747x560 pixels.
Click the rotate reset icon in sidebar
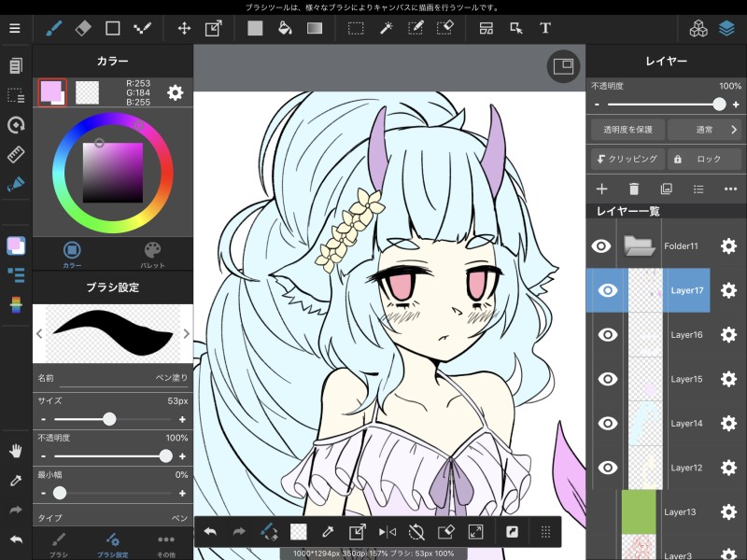16,125
